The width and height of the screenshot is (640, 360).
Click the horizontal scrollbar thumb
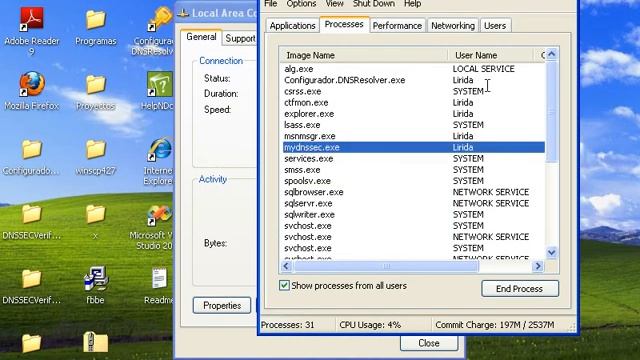(x=386, y=266)
